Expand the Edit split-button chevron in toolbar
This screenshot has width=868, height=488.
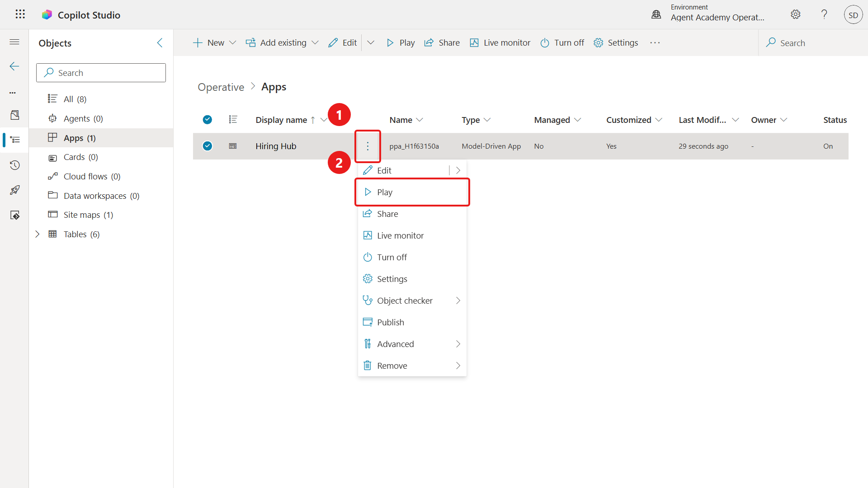pyautogui.click(x=371, y=42)
